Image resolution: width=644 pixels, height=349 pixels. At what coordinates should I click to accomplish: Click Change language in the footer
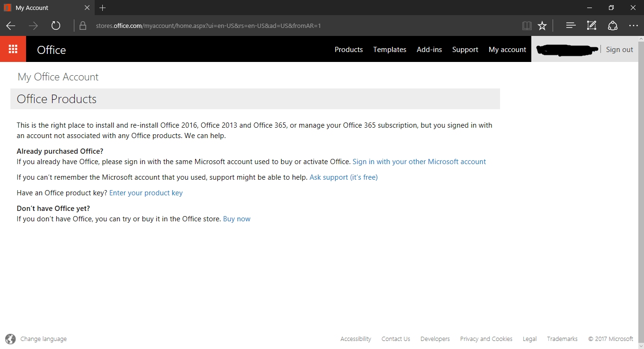pos(44,339)
